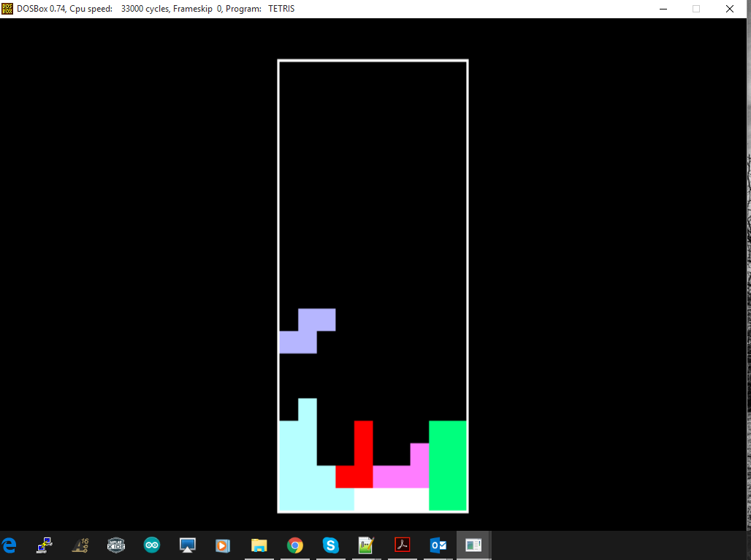Click the falling lavender S-shaped tetromino
Image resolution: width=751 pixels, height=560 pixels.
tap(308, 331)
